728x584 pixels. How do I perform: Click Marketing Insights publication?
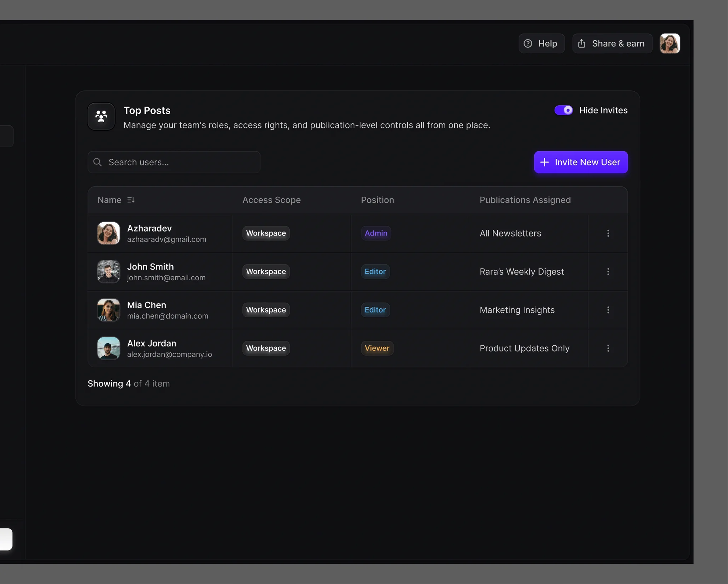click(x=517, y=310)
